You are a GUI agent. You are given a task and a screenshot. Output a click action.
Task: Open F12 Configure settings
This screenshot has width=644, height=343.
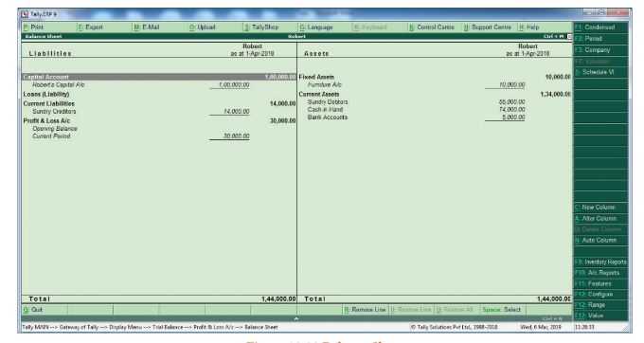point(600,294)
